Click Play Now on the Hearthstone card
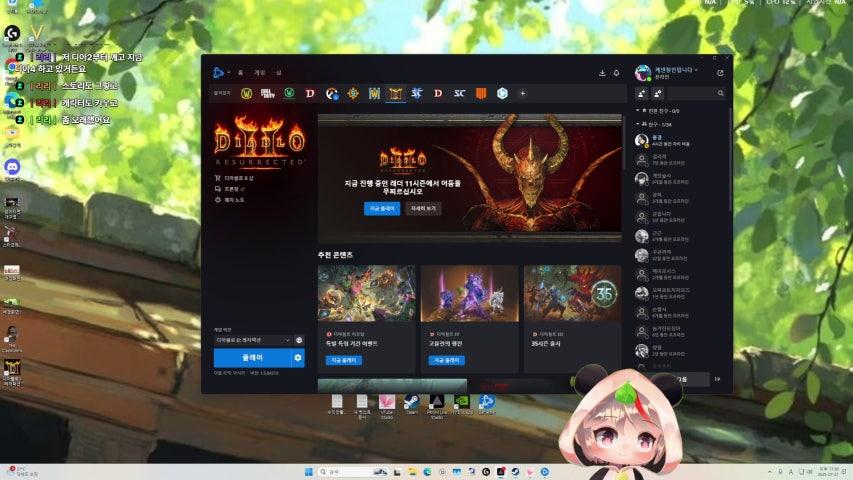The width and height of the screenshot is (853, 480). [344, 360]
